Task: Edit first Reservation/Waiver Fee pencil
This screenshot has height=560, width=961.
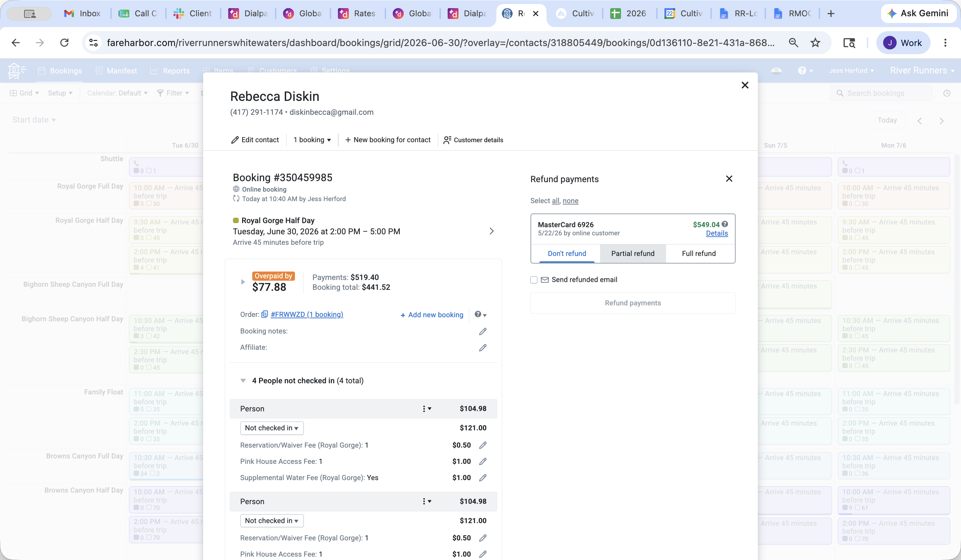Action: 483,445
